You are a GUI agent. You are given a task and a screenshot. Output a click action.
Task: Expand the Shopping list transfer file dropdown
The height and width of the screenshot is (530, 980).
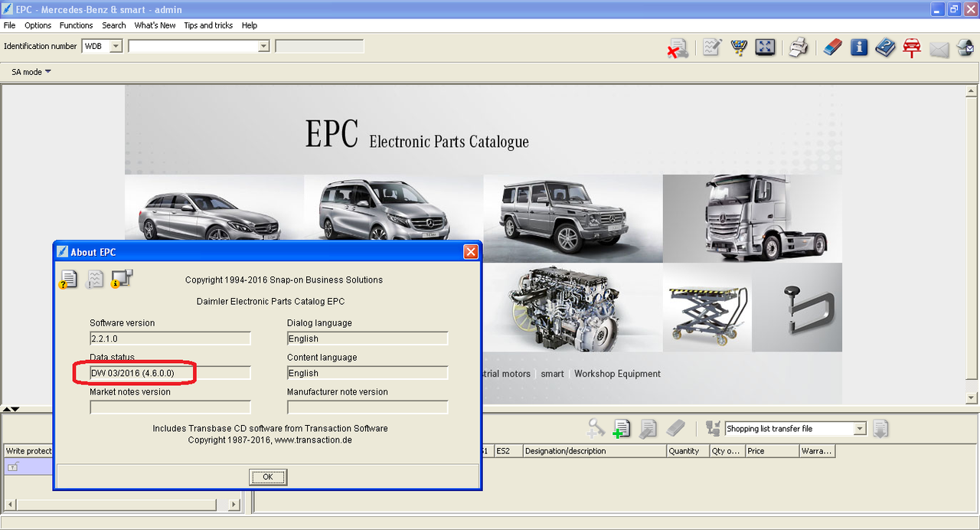coord(860,429)
